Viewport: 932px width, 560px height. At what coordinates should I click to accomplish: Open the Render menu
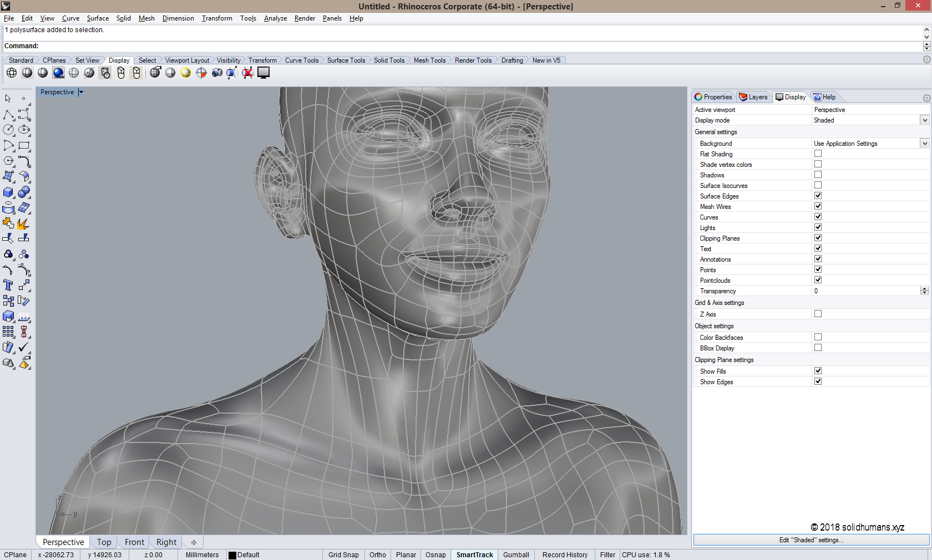[x=305, y=18]
